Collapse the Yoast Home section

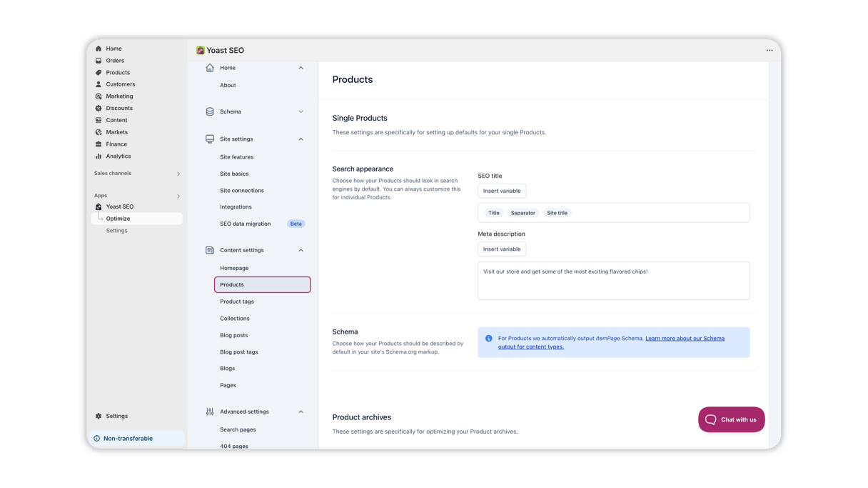[x=301, y=68]
